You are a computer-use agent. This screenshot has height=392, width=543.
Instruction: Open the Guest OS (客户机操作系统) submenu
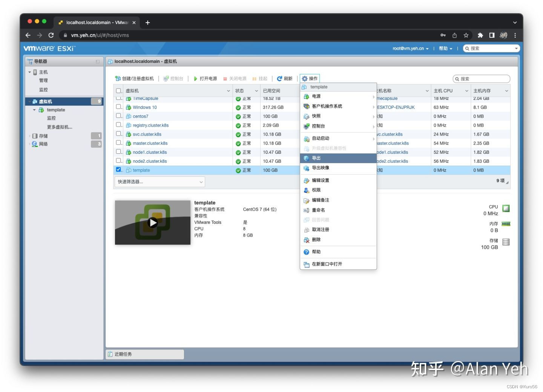[x=338, y=106]
